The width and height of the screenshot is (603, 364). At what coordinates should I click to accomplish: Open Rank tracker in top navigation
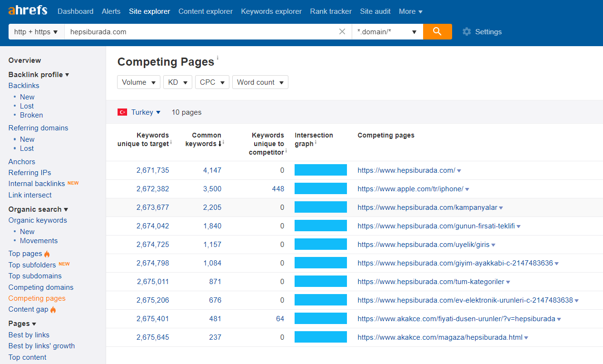point(331,11)
